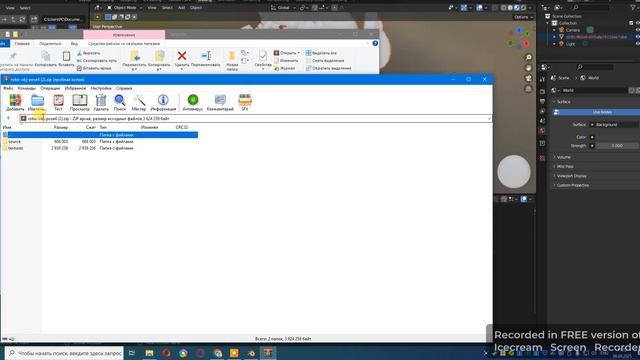
Task: Click the perspective/orthographic grid gizmo in Blender viewport
Action: [528, 89]
